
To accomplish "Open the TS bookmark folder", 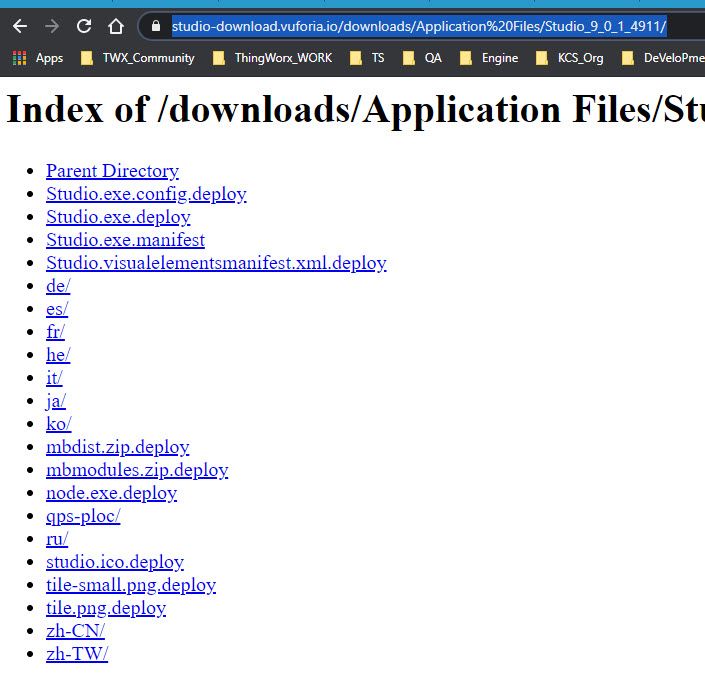I will (367, 58).
